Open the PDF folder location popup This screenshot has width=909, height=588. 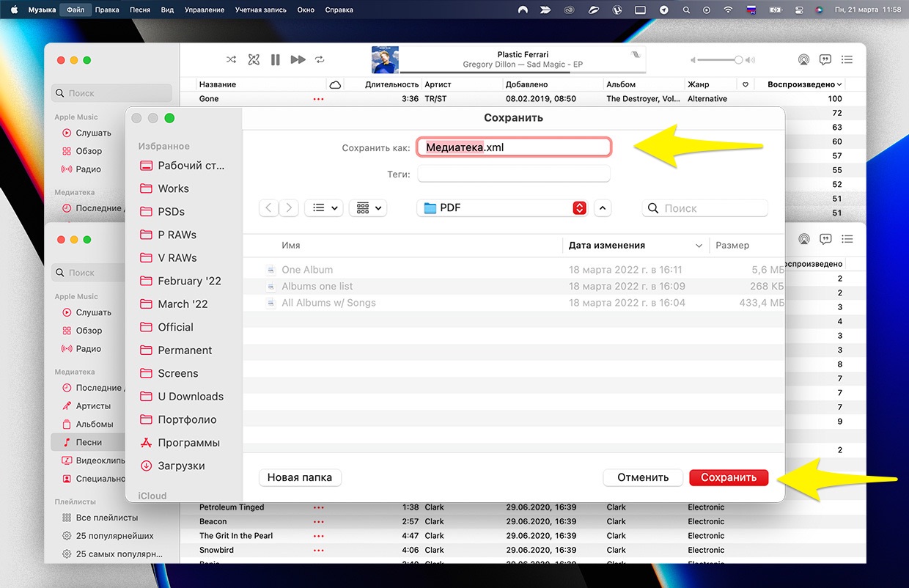[x=503, y=208]
